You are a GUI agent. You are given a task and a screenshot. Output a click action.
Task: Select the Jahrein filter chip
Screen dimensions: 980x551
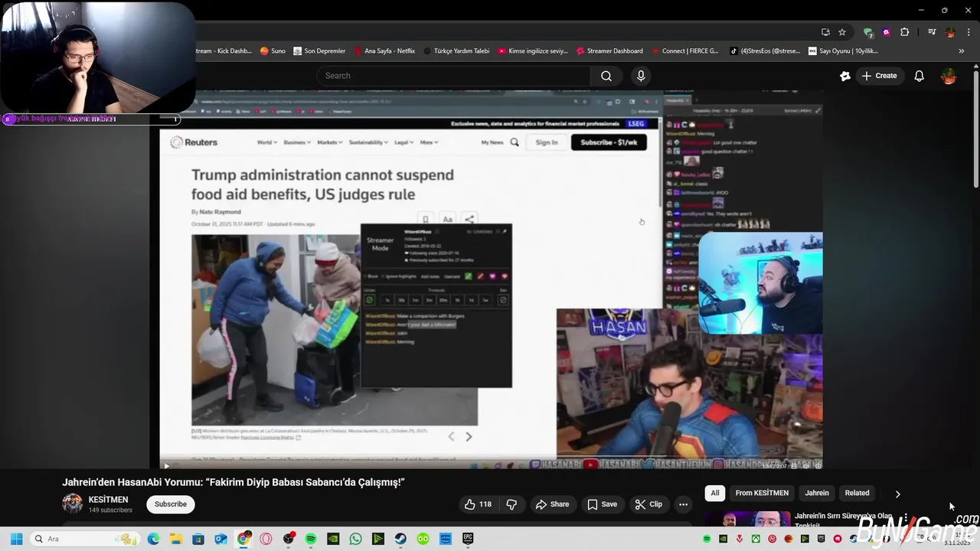point(816,493)
